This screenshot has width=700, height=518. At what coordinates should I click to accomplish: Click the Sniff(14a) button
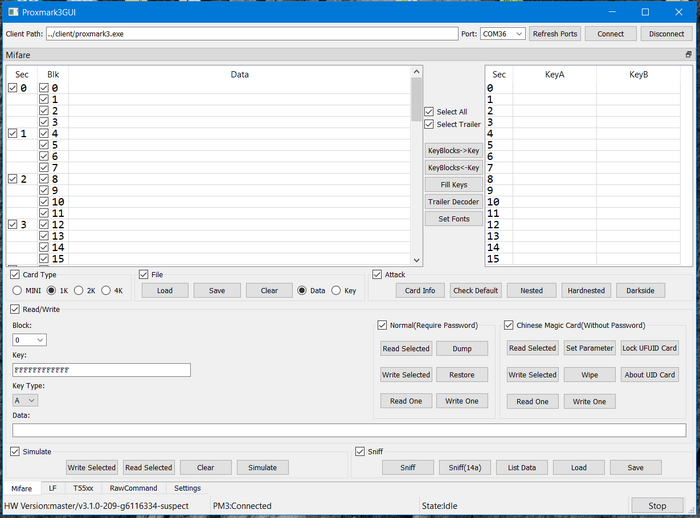[x=465, y=468]
